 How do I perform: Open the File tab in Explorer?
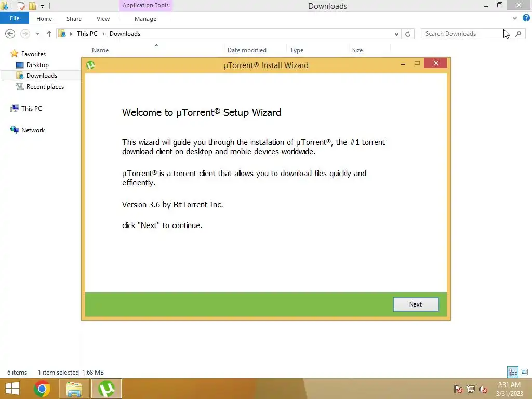point(15,18)
